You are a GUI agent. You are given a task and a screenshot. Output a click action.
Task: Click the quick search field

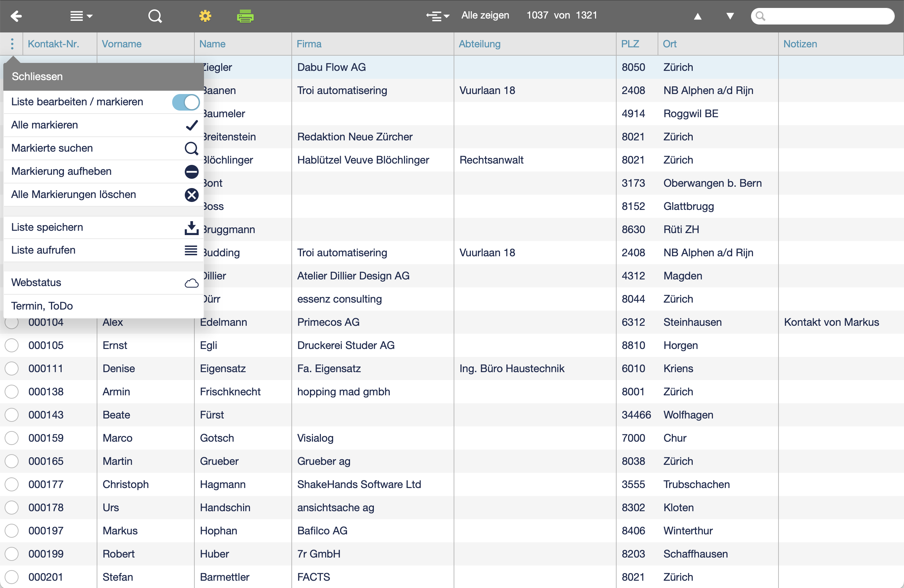[x=828, y=16]
